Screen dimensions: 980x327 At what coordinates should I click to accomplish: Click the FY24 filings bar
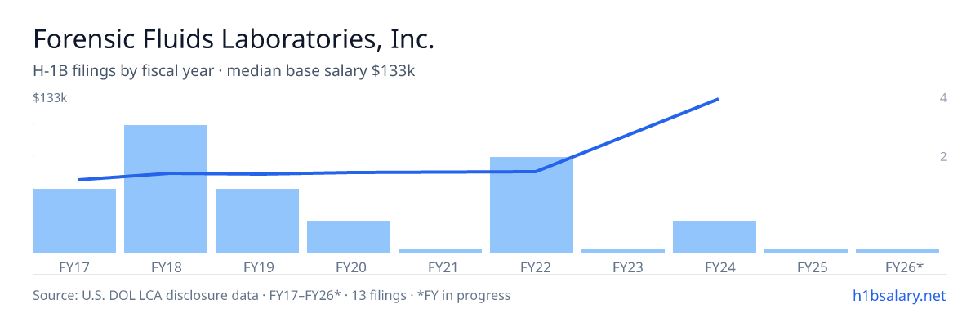[x=715, y=236]
